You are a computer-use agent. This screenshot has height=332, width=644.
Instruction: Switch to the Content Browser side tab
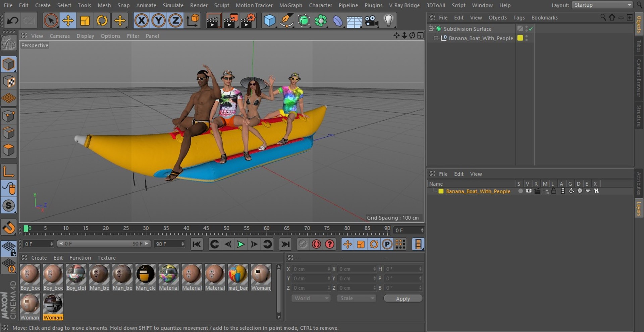pos(639,78)
